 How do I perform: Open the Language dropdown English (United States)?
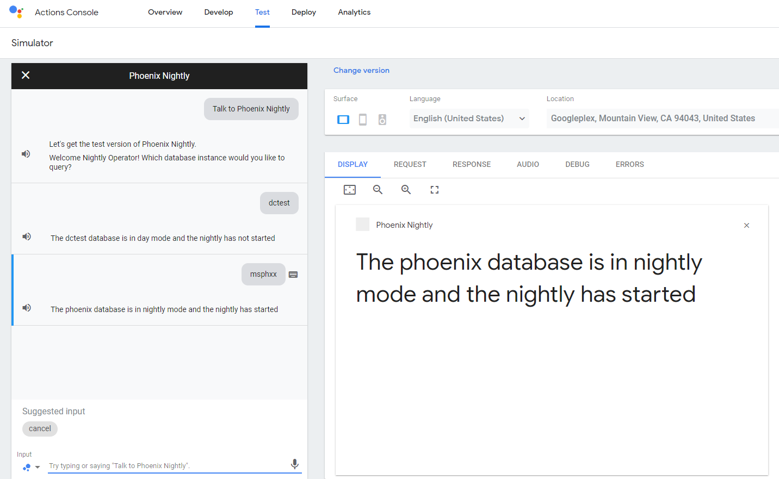pyautogui.click(x=469, y=119)
